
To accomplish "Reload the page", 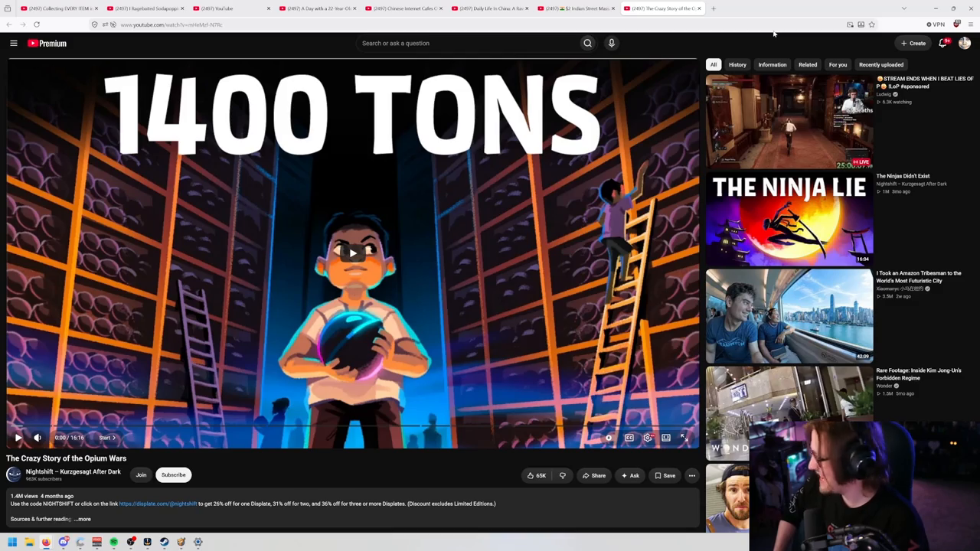I will 36,24.
